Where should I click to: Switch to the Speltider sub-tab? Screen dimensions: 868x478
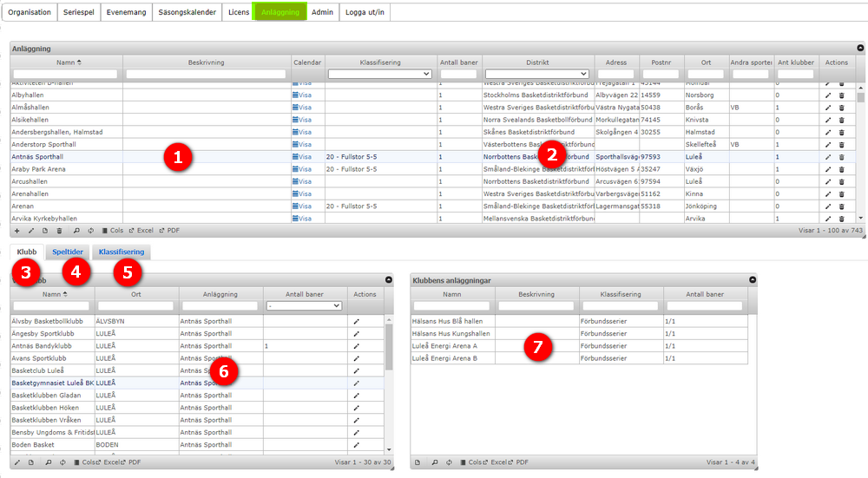(x=68, y=252)
